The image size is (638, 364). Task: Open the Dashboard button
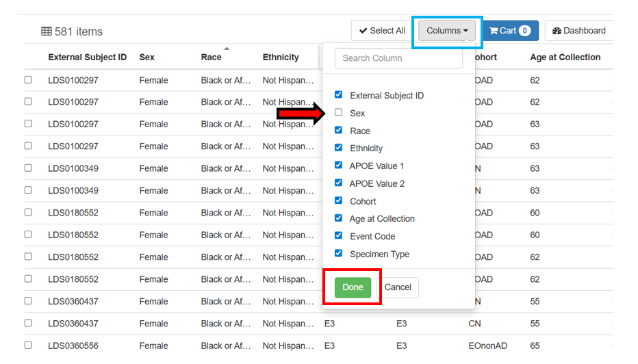(x=579, y=31)
